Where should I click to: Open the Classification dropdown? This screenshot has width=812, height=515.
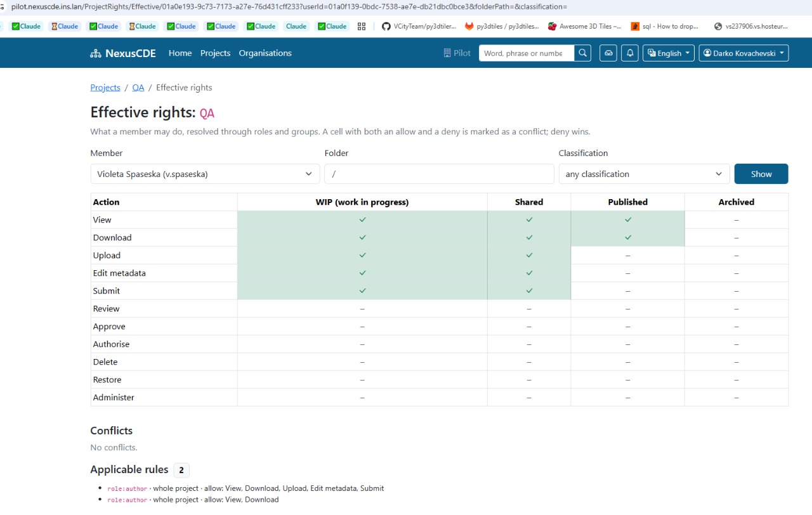pos(644,174)
